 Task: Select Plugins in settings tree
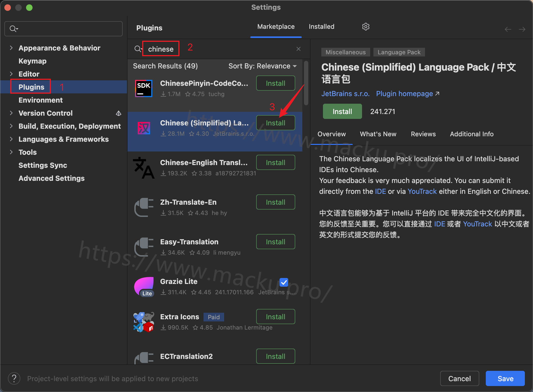click(x=31, y=87)
